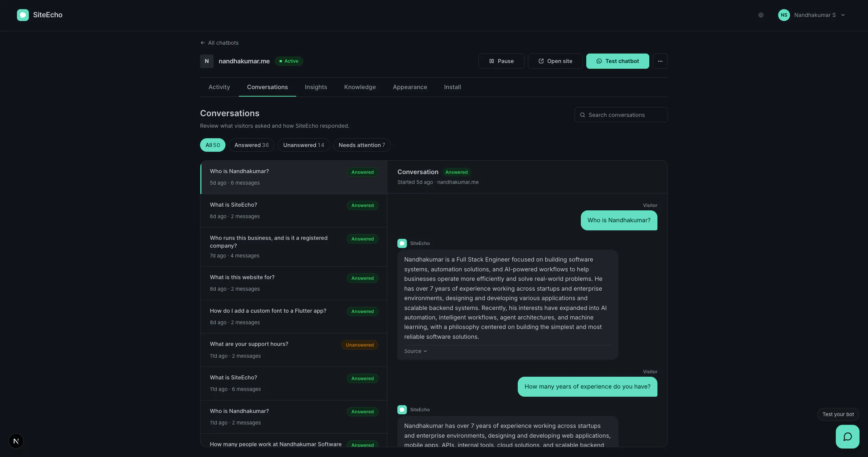Open 'Who is Nandhakumar?' conversation from 11d ago

pos(294,417)
